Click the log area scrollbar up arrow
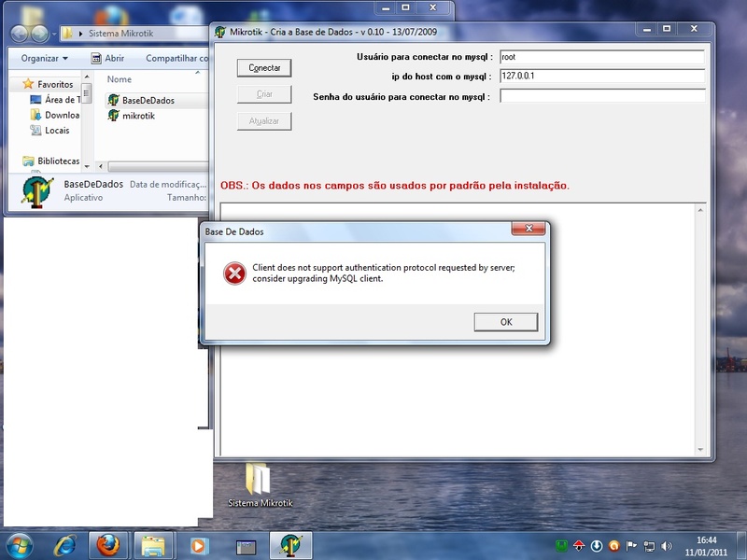747x560 pixels. click(700, 210)
